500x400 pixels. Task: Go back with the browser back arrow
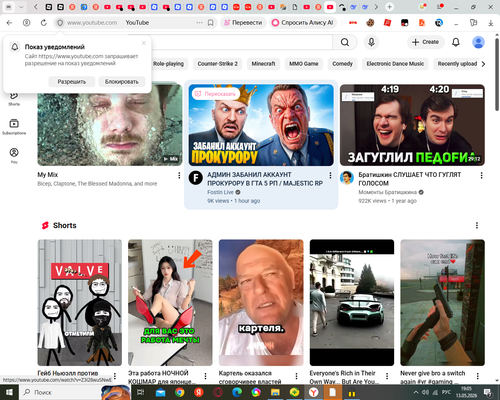9,23
